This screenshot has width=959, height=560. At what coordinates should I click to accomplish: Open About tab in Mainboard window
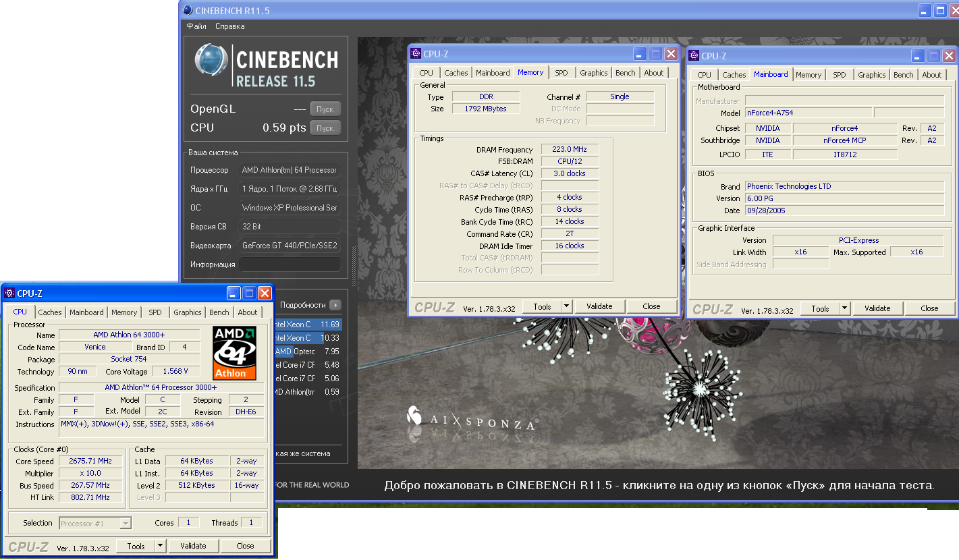click(x=932, y=75)
